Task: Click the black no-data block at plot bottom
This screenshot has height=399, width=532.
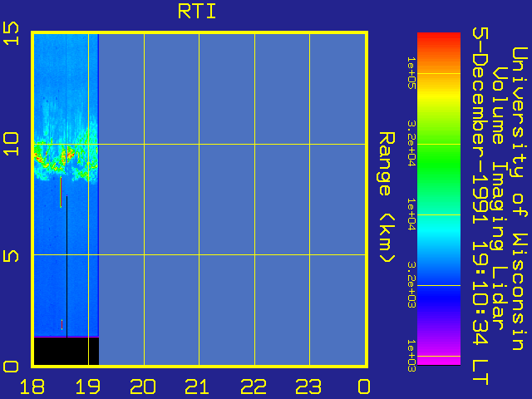Action: tap(66, 351)
